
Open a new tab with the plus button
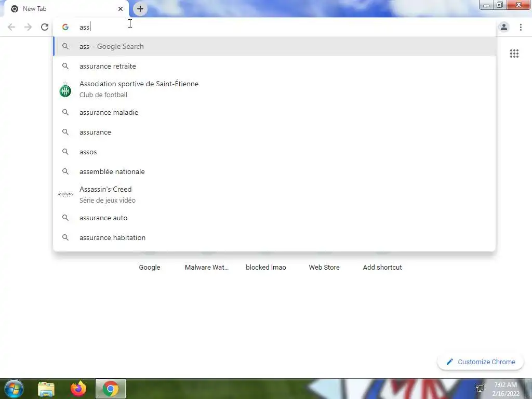(140, 9)
